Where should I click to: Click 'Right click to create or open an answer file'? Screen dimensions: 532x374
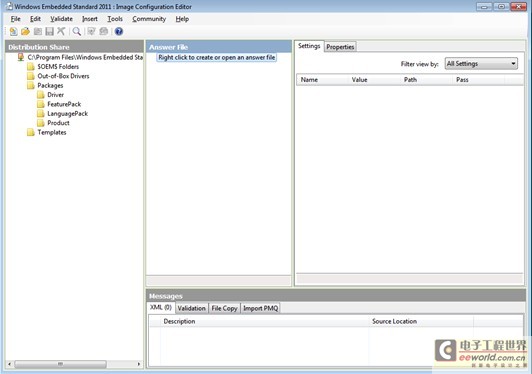click(x=217, y=57)
